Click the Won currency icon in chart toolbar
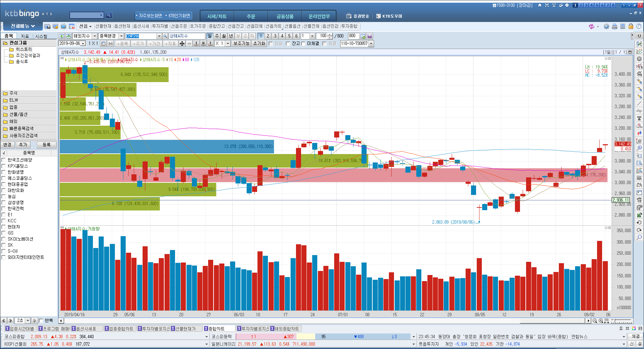Viewport: 644px width, 349px height. pos(189,44)
